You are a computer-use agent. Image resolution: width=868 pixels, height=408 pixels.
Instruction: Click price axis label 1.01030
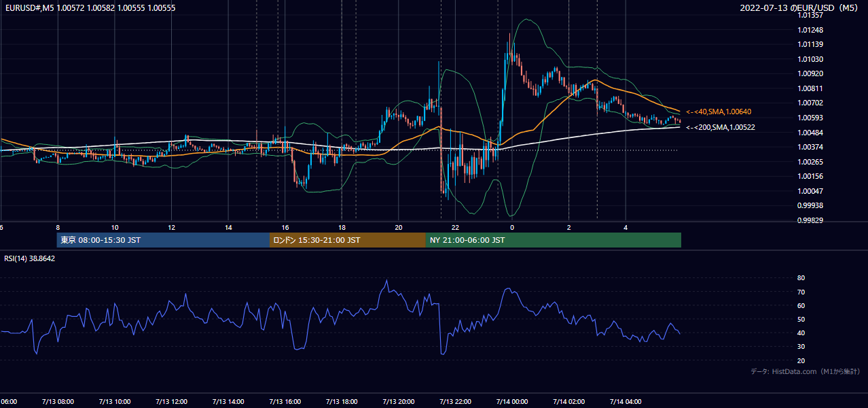pos(810,59)
